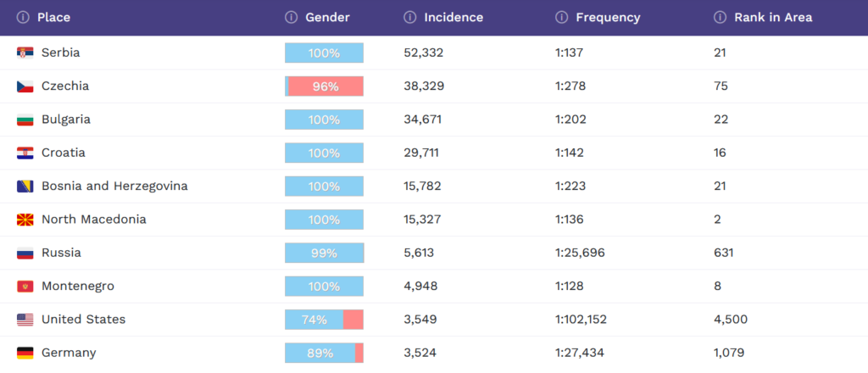Click Russia's incidence value 5,613

(x=420, y=253)
